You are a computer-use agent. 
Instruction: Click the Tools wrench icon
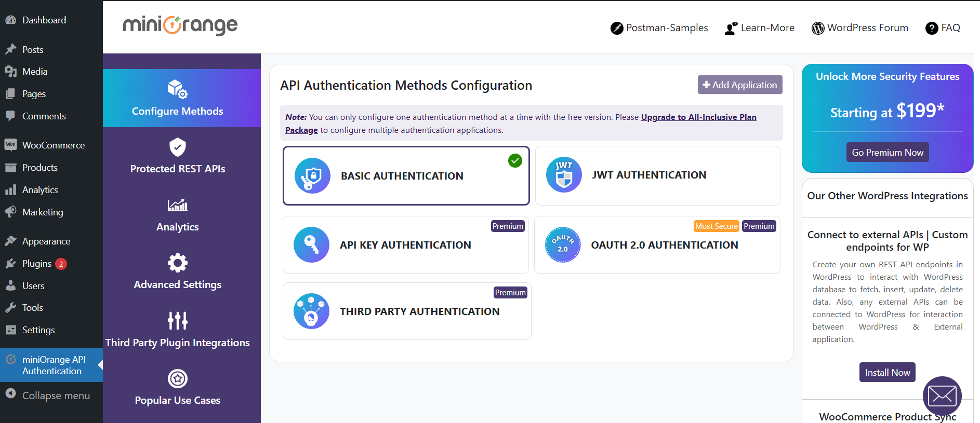[10, 308]
